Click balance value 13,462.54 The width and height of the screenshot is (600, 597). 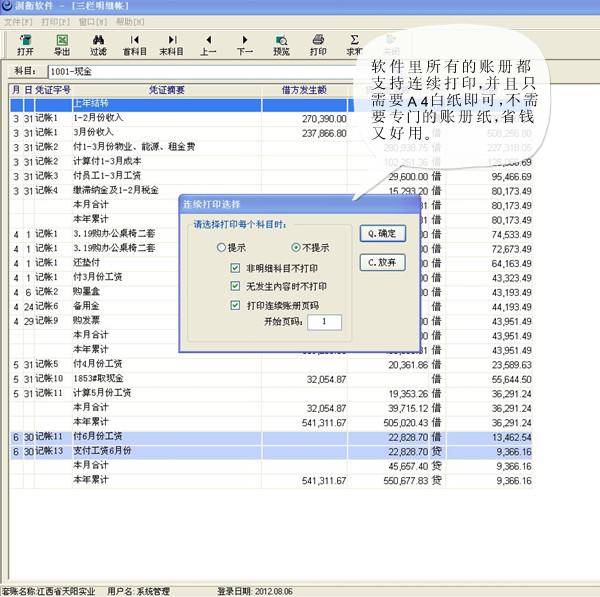pyautogui.click(x=511, y=437)
